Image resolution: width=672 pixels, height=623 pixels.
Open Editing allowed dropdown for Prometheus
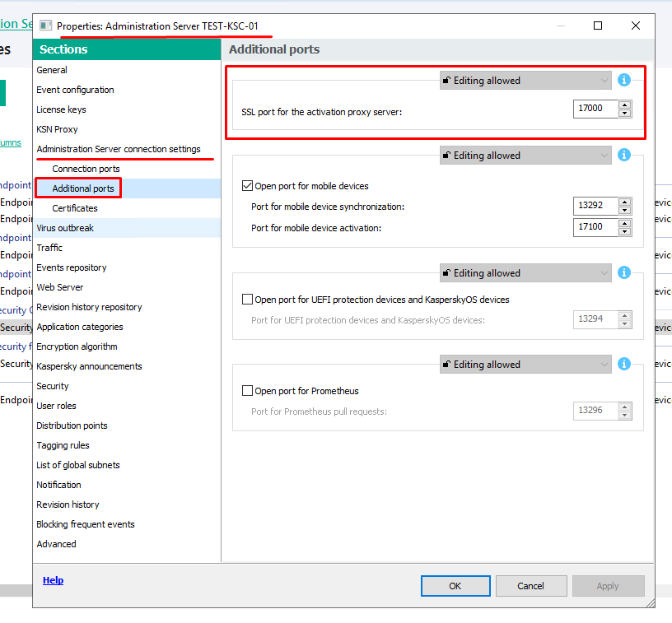[525, 364]
